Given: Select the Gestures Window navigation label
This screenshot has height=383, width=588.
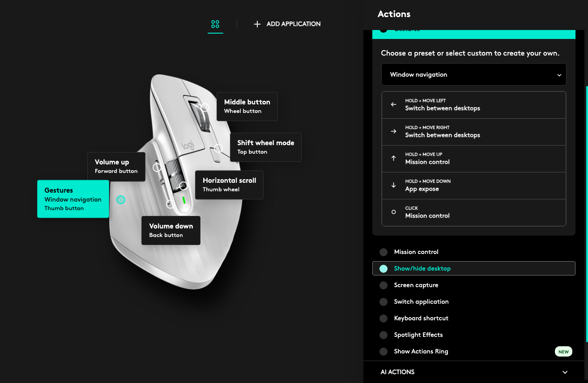Looking at the screenshot, I should 73,199.
